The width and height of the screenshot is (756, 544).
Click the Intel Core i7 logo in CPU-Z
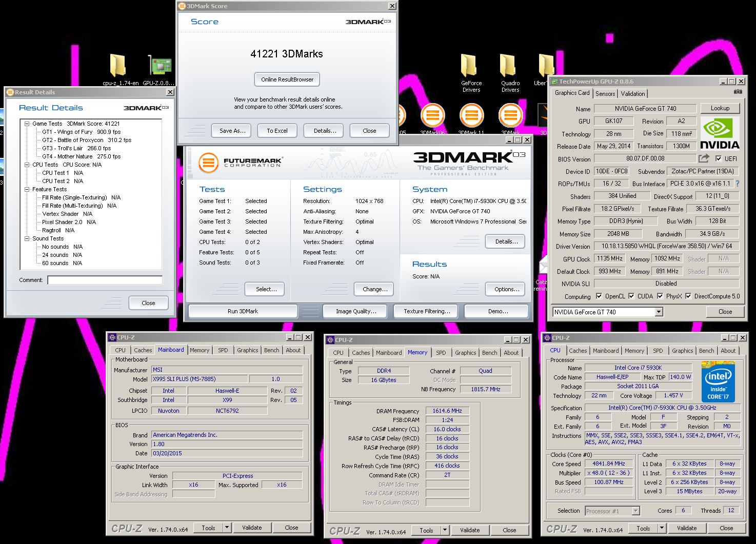coord(718,382)
